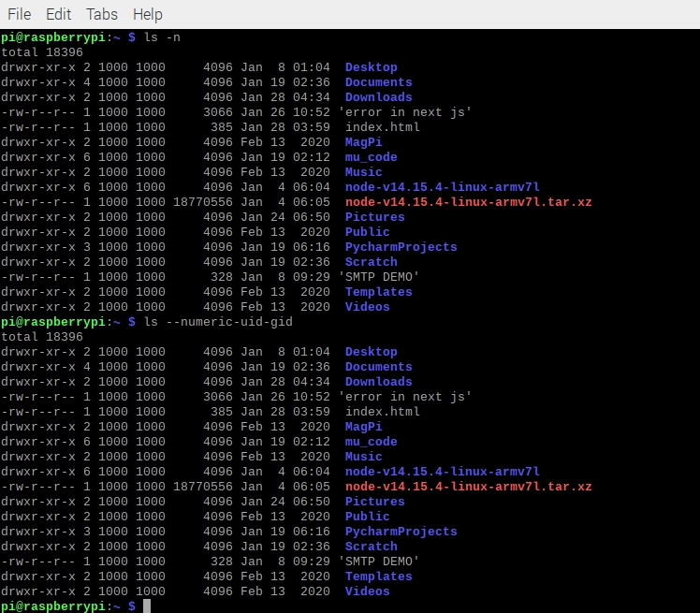Click 'index.html' in the second listing

383,412
